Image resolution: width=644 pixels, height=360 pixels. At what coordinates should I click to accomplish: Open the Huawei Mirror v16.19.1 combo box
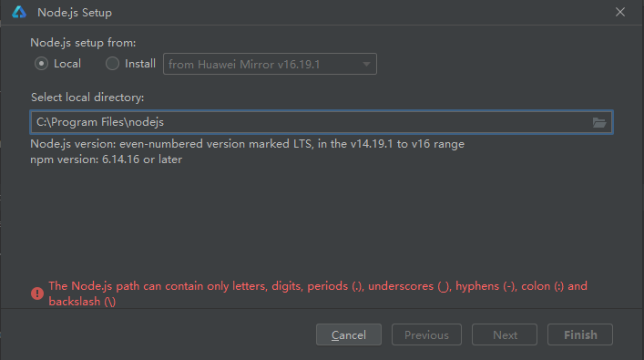click(x=270, y=64)
